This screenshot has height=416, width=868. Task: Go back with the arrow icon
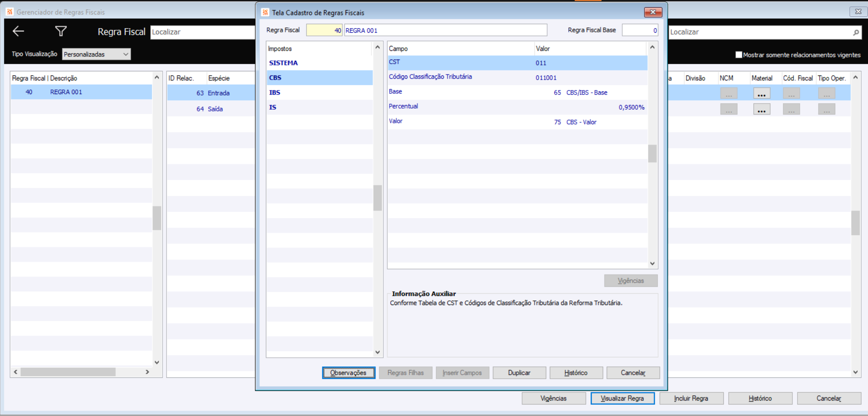pos(18,31)
